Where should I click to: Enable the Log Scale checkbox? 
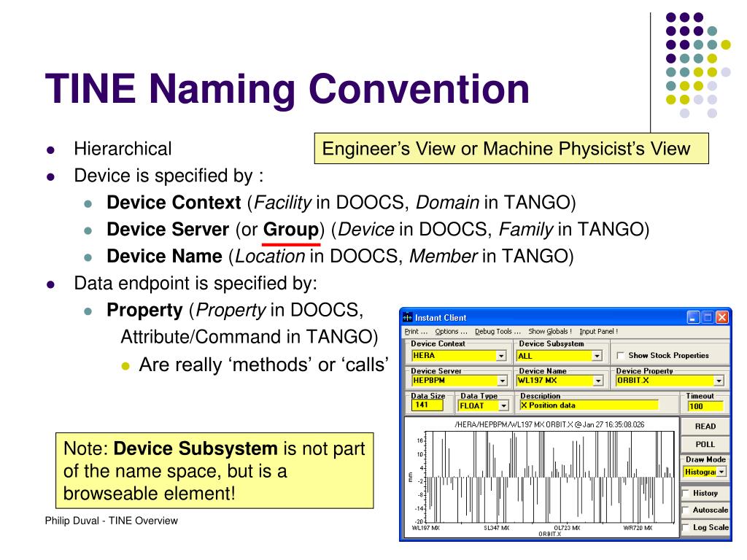(686, 528)
